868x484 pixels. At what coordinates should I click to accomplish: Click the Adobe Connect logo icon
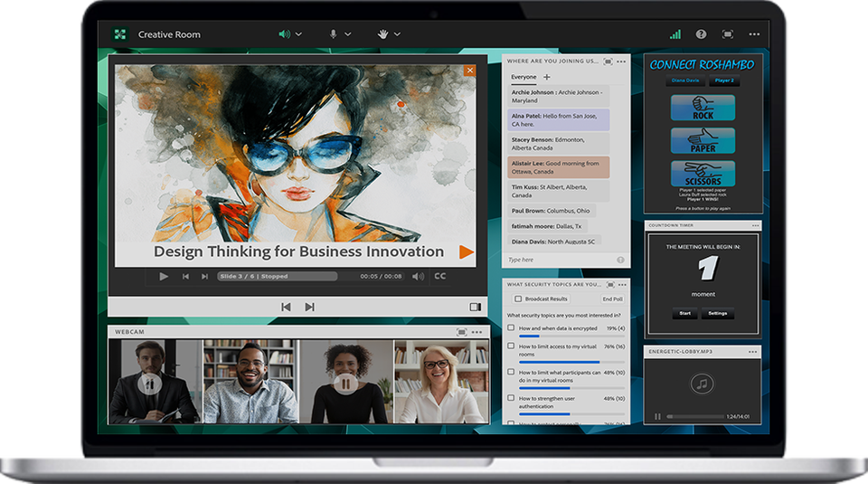pos(120,34)
